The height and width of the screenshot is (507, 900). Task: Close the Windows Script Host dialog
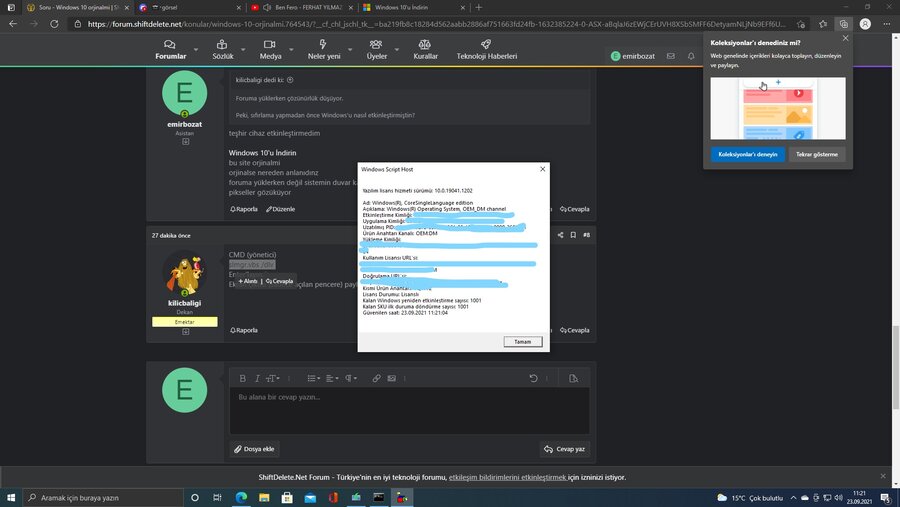[x=542, y=169]
